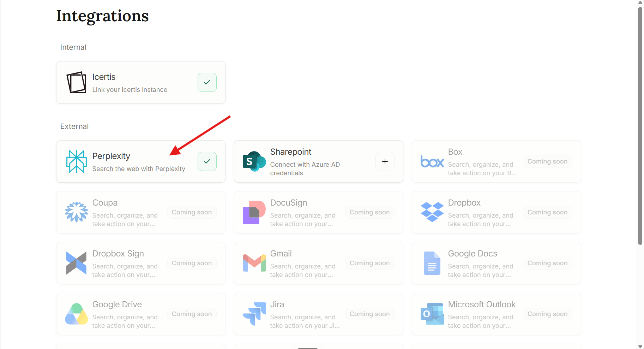Click the Google Drive card title

(x=117, y=304)
